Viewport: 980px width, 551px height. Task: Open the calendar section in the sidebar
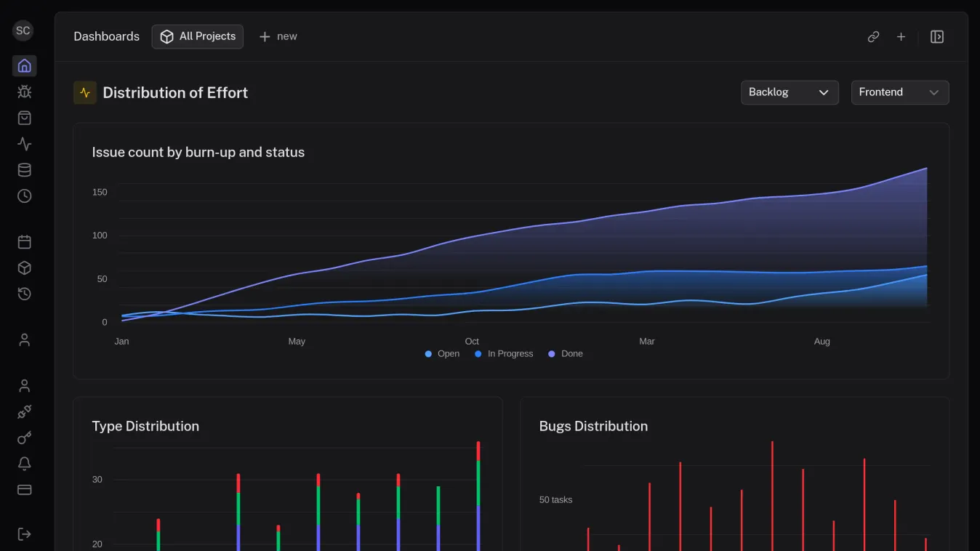pyautogui.click(x=24, y=241)
